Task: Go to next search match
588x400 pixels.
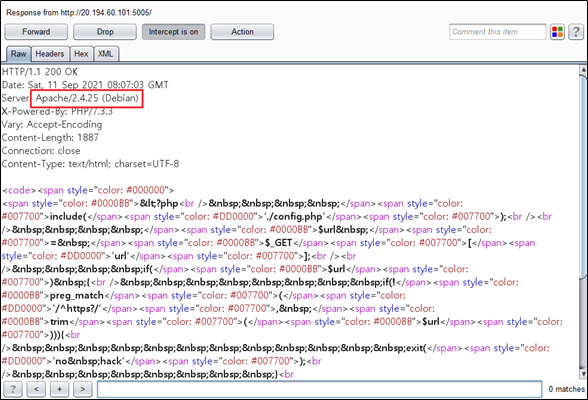Action: tap(82, 389)
